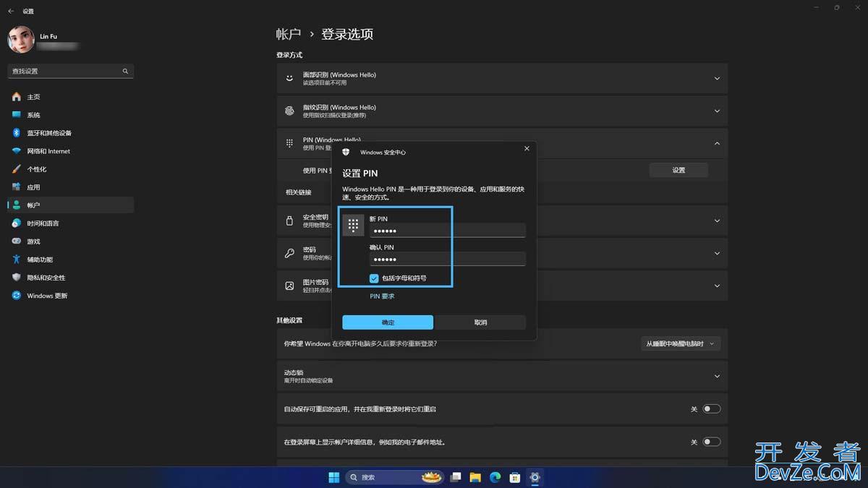The height and width of the screenshot is (488, 868).
Task: Click the PIN keypad icon in Settings row
Action: pyautogui.click(x=289, y=143)
